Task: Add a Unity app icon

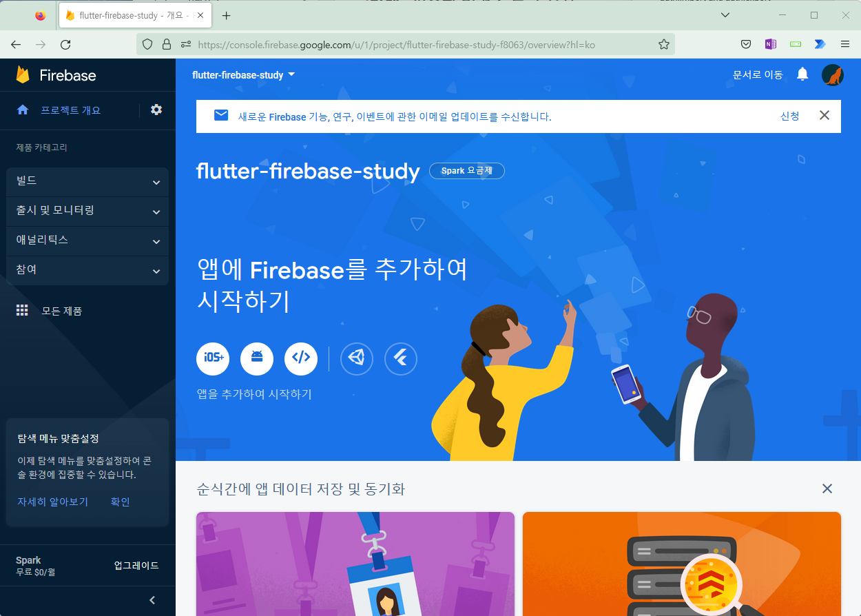Action: pyautogui.click(x=357, y=358)
